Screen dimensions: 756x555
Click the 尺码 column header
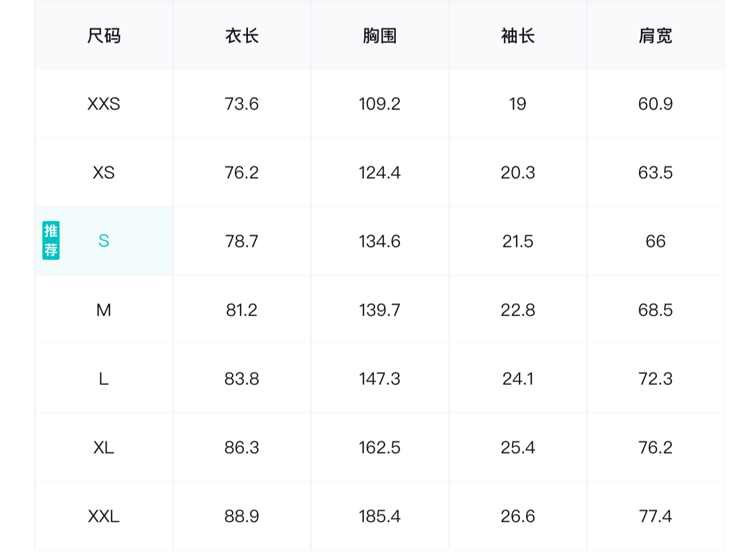point(104,36)
